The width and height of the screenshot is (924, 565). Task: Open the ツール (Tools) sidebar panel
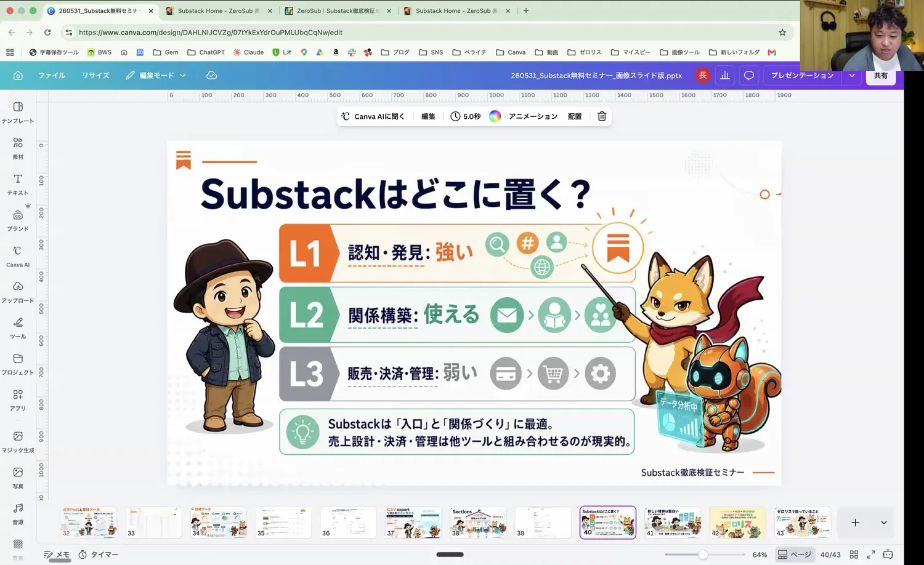(x=18, y=327)
